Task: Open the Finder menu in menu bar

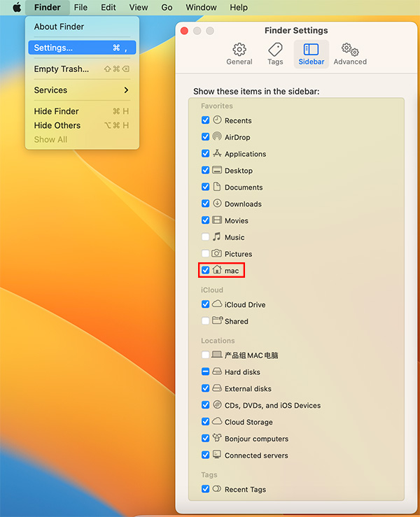Action: 47,7
